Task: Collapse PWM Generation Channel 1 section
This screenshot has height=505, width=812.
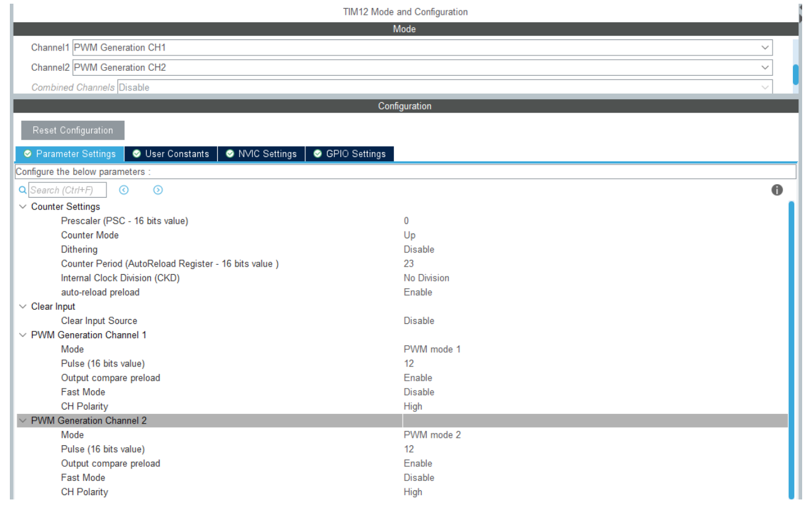Action: pyautogui.click(x=23, y=335)
